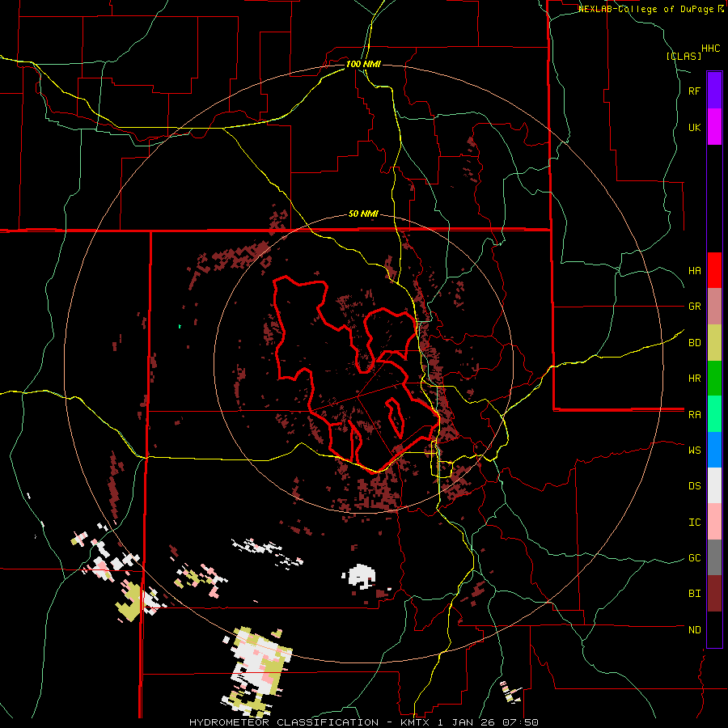Image resolution: width=728 pixels, height=728 pixels.
Task: Click the DS legend label
Action: click(x=694, y=486)
